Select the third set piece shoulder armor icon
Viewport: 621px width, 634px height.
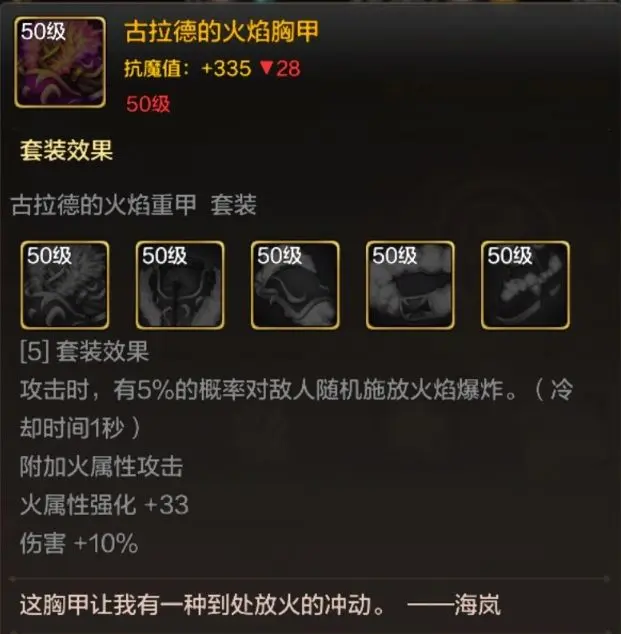click(x=295, y=285)
